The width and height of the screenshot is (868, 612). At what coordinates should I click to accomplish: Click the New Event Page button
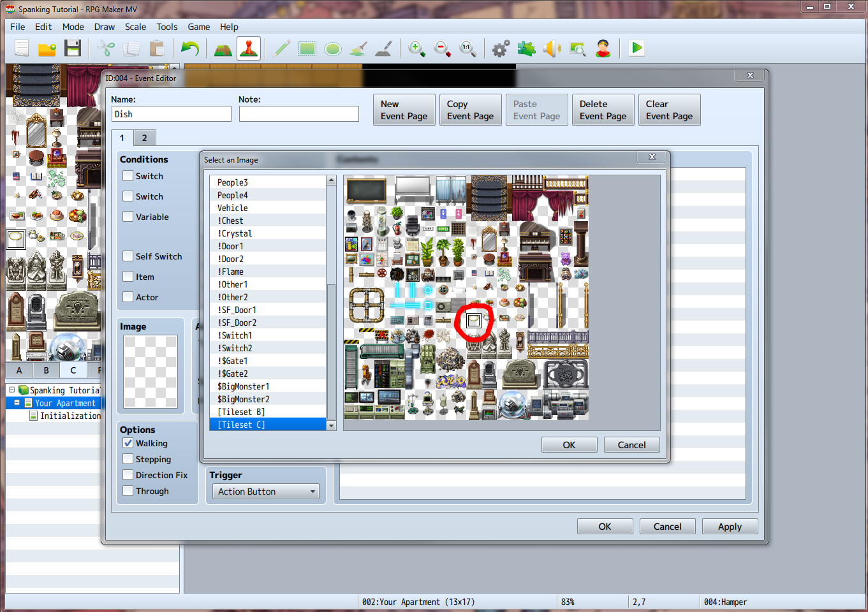404,110
